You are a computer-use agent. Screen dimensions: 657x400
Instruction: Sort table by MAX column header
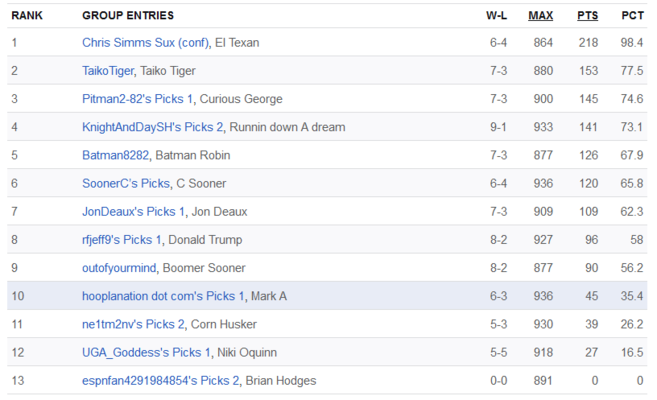[x=541, y=15]
